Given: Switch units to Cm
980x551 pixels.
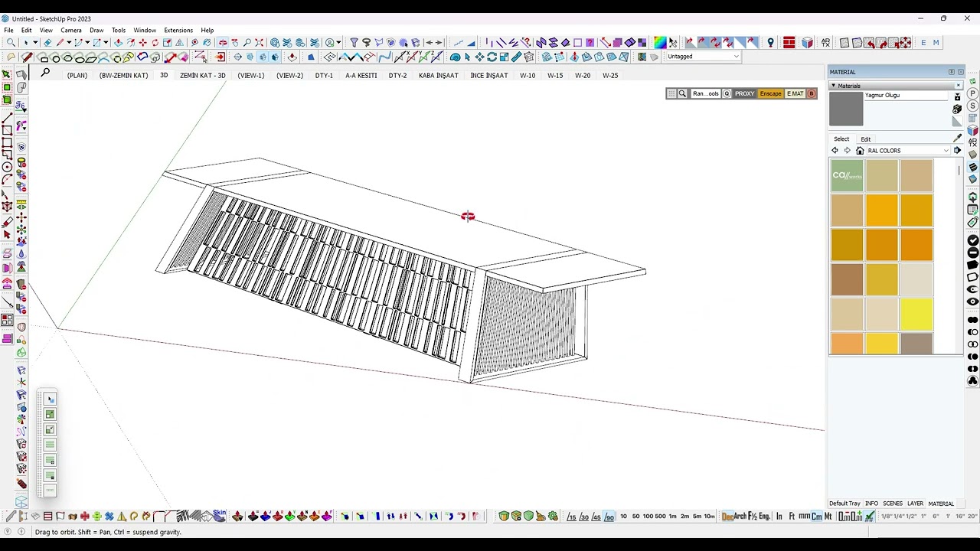Looking at the screenshot, I should click(x=816, y=517).
